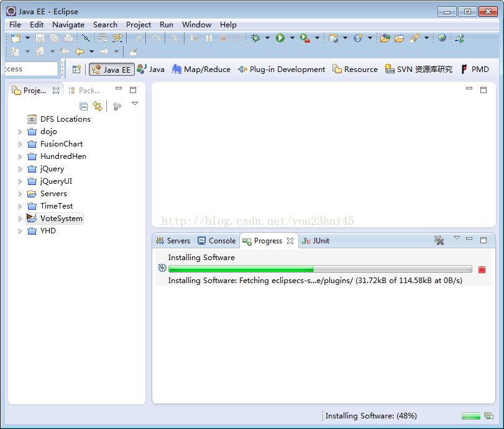This screenshot has height=429, width=504.
Task: Click the Back yellow arrow icon
Action: [x=80, y=52]
